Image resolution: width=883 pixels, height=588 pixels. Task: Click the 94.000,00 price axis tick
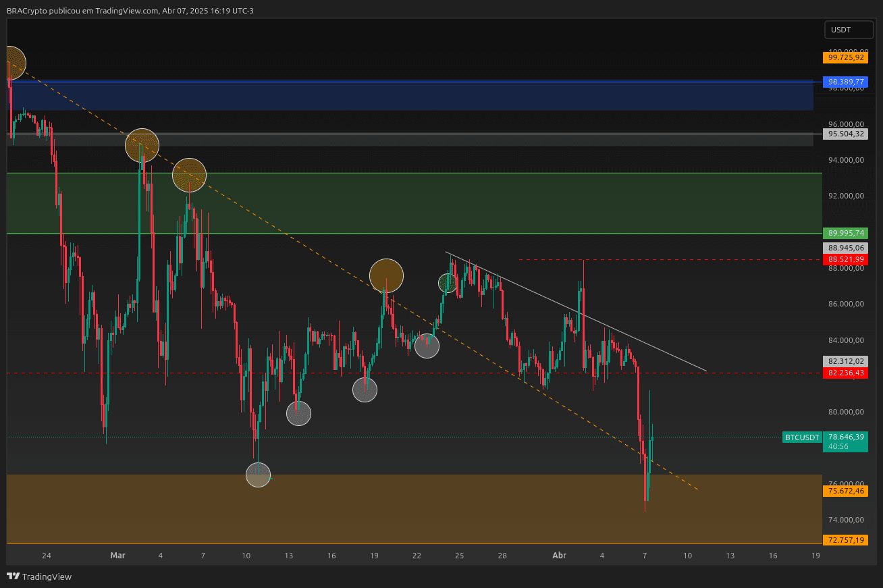point(846,160)
